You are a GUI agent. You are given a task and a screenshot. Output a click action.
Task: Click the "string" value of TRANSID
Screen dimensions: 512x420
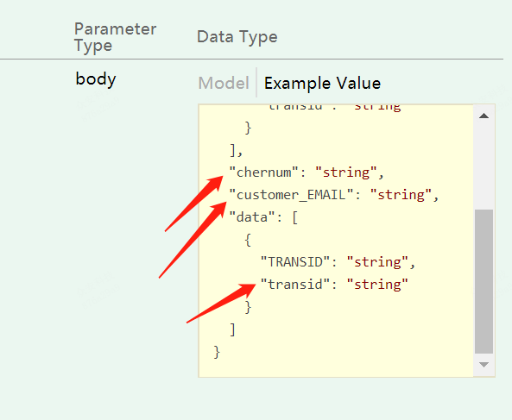377,262
